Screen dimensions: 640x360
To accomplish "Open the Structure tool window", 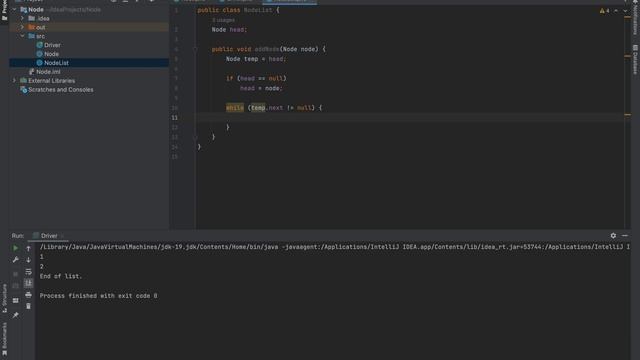I will pos(4,298).
